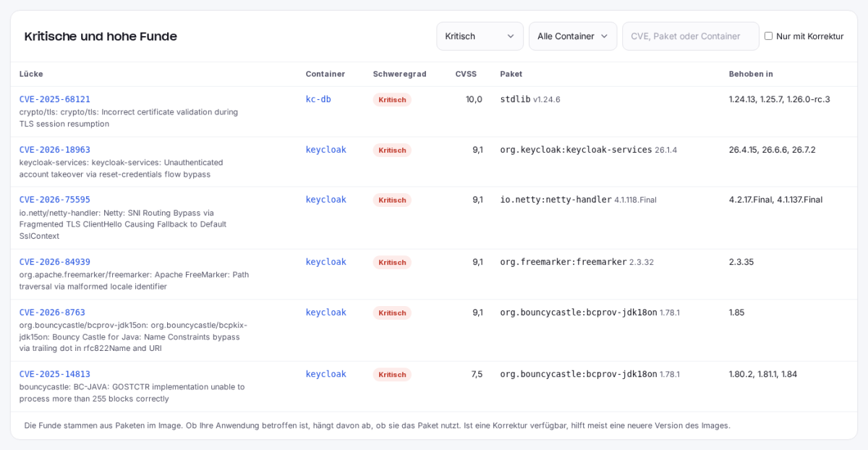This screenshot has height=450, width=868.
Task: Select the bcprov-jdk18on package for CVE-2025-14813
Action: (x=590, y=374)
